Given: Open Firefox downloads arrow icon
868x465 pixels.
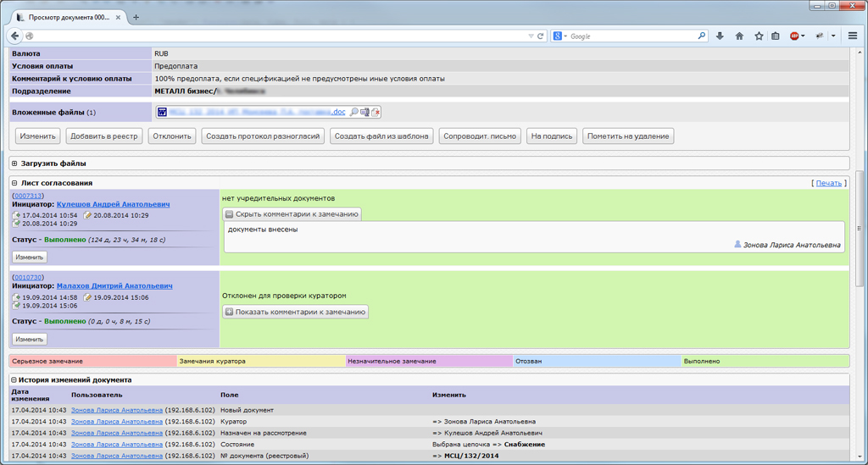Looking at the screenshot, I should (720, 36).
